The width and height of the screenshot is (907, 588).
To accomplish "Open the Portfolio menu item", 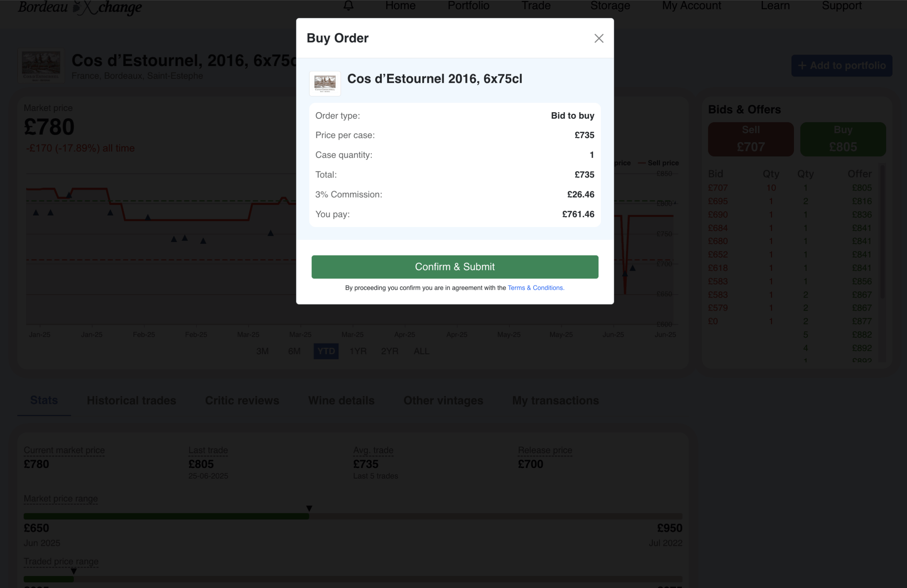I will (x=468, y=5).
